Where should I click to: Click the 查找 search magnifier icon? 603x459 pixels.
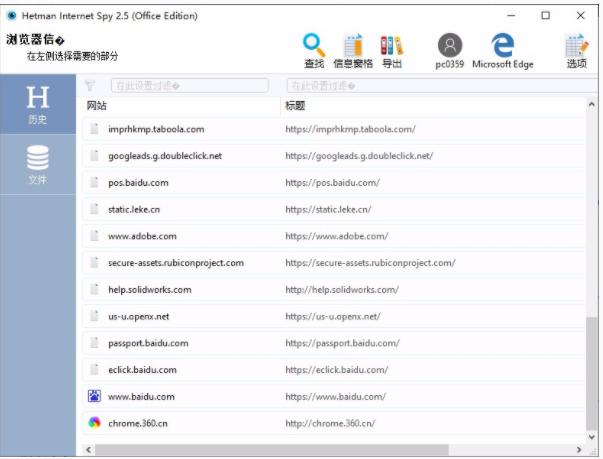pos(314,46)
